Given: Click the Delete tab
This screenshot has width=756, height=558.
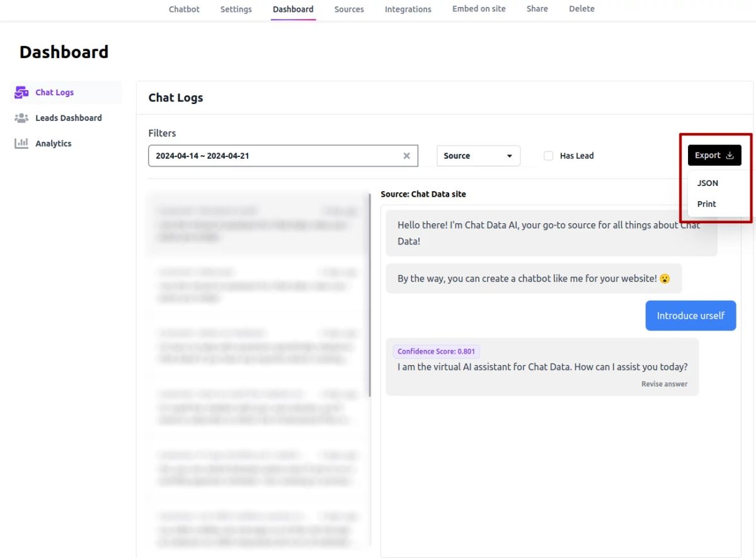Looking at the screenshot, I should 581,9.
